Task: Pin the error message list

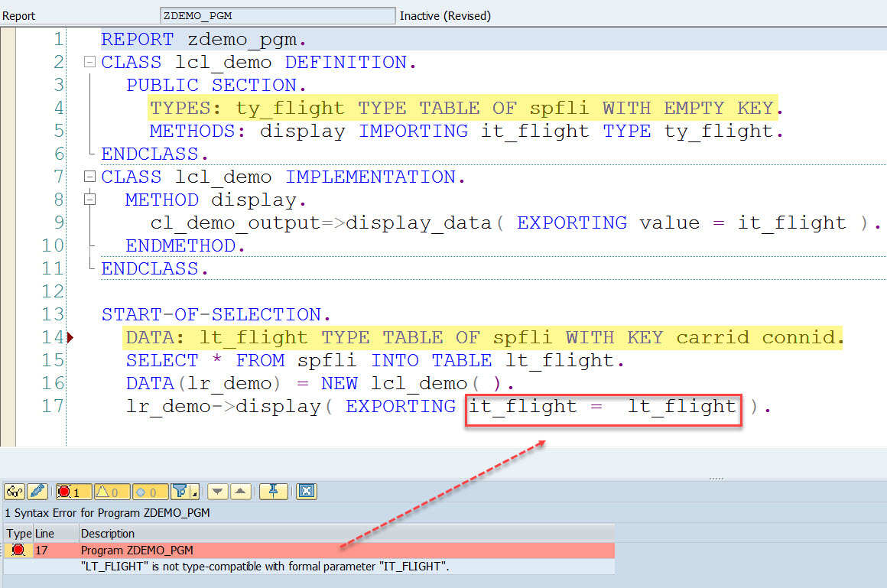Action: tap(274, 492)
